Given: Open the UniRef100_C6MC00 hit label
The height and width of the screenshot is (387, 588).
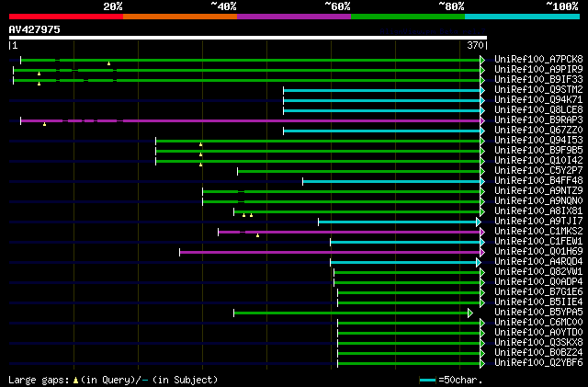Looking at the screenshot, I should (x=538, y=323).
